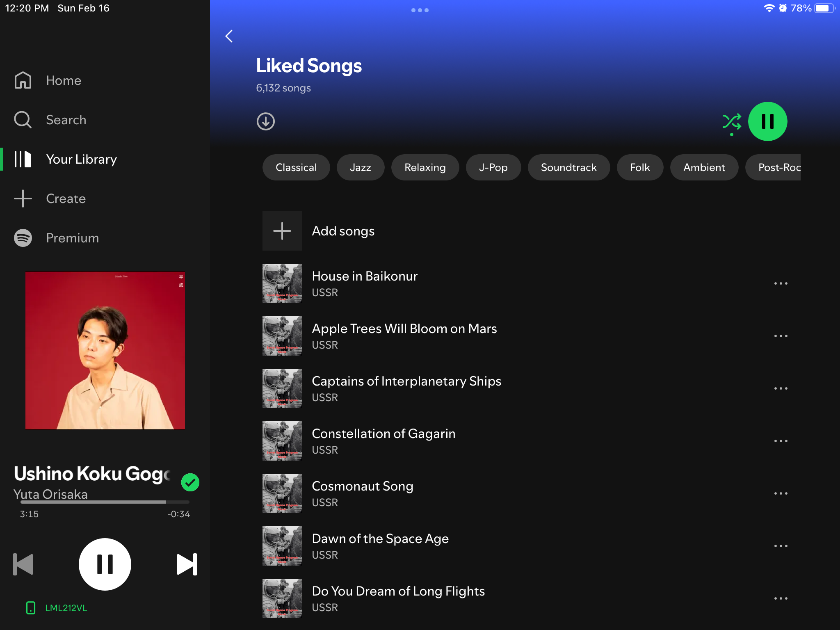This screenshot has height=630, width=840.
Task: Open the three-dot menu at top center
Action: 420,10
